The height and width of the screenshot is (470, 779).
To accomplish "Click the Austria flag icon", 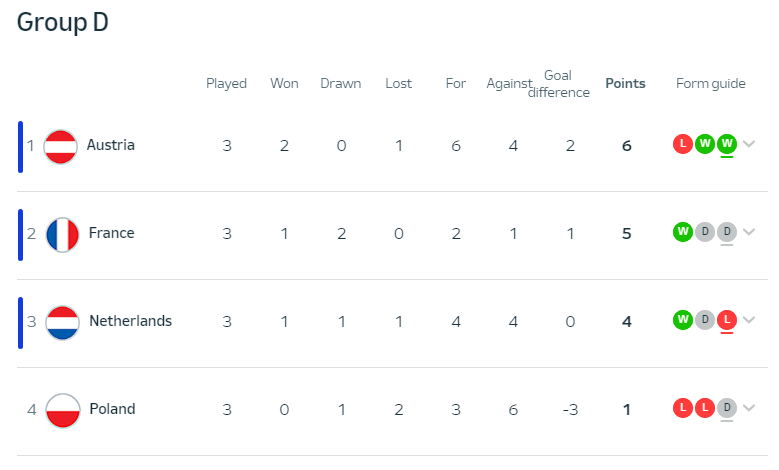I will coord(60,147).
